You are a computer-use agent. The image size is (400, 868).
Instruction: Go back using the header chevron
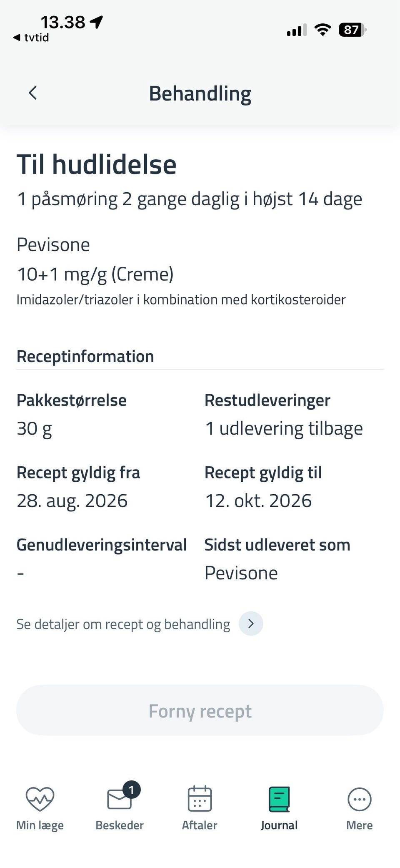coord(33,93)
